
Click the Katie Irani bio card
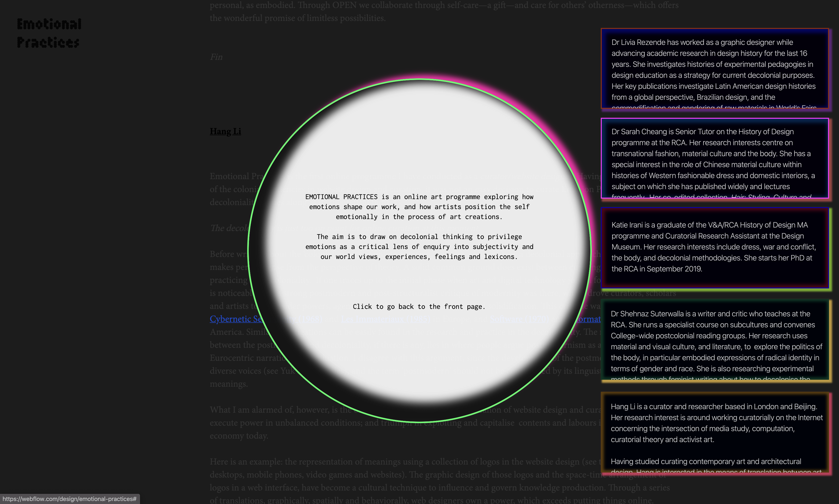[x=715, y=248]
